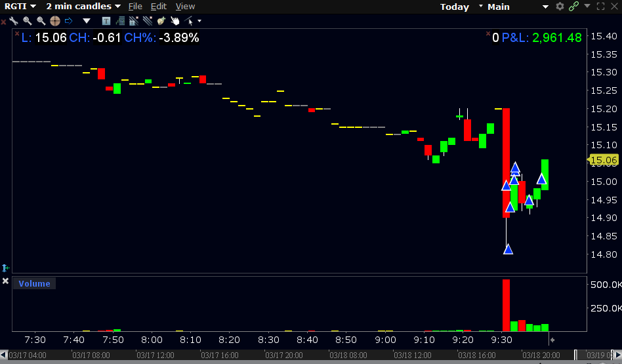Screen dimensions: 622x364
Task: Click the 8:00 time axis label
Action: click(152, 340)
